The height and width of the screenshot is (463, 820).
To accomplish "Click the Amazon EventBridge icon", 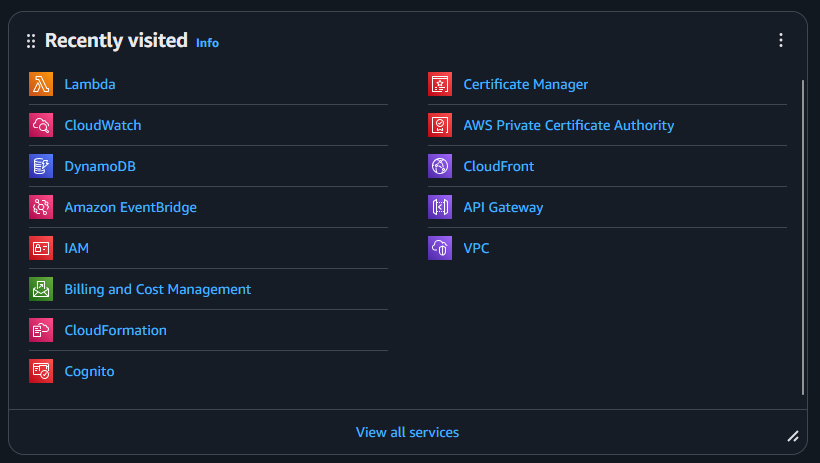I will coord(41,207).
